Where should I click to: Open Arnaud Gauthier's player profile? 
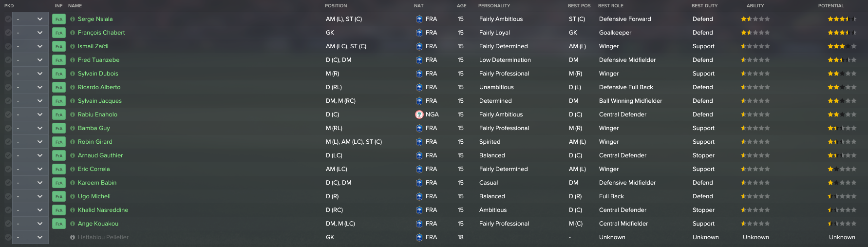coord(100,155)
